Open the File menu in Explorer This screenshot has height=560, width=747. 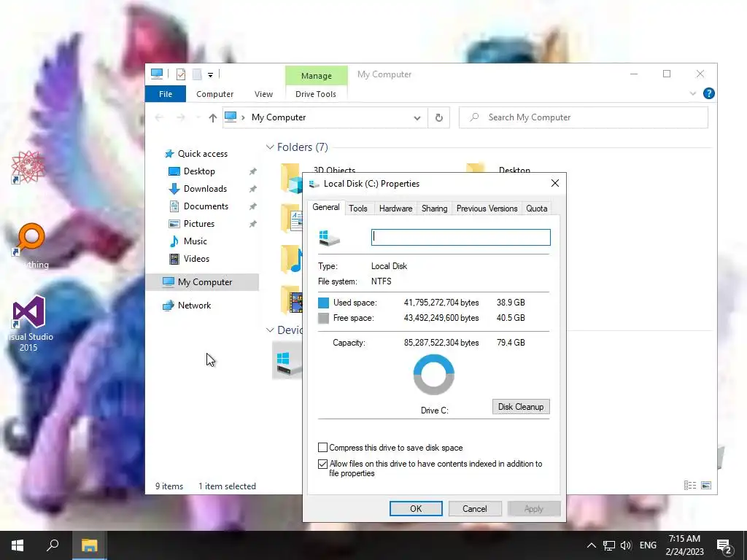(x=166, y=94)
